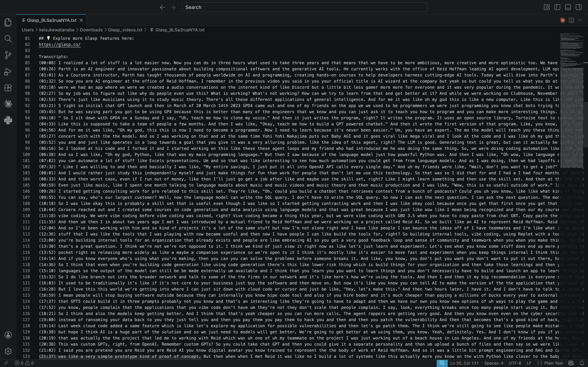Select the Glasp_9LSa3ruaNYA.txt tab
Image resolution: width=588 pixels, height=367 pixels.
pos(51,20)
